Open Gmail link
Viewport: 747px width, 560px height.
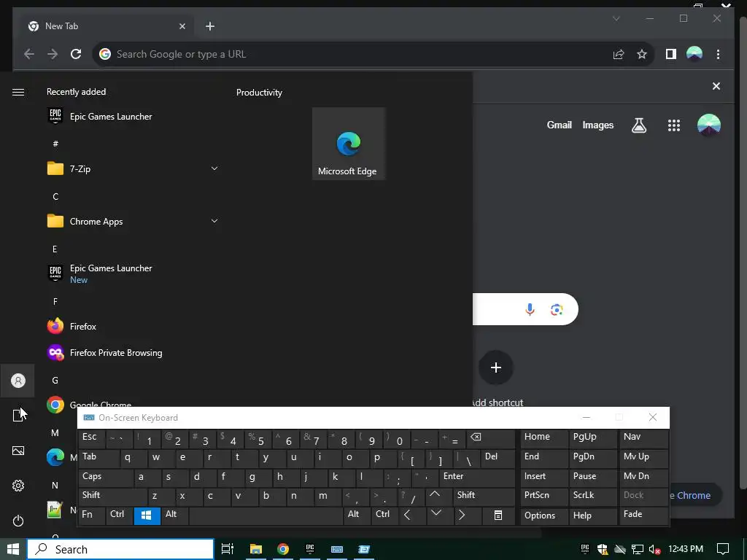(x=559, y=125)
